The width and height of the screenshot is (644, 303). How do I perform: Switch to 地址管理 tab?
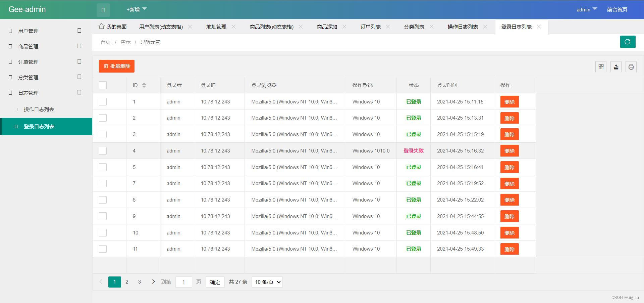[x=216, y=27]
